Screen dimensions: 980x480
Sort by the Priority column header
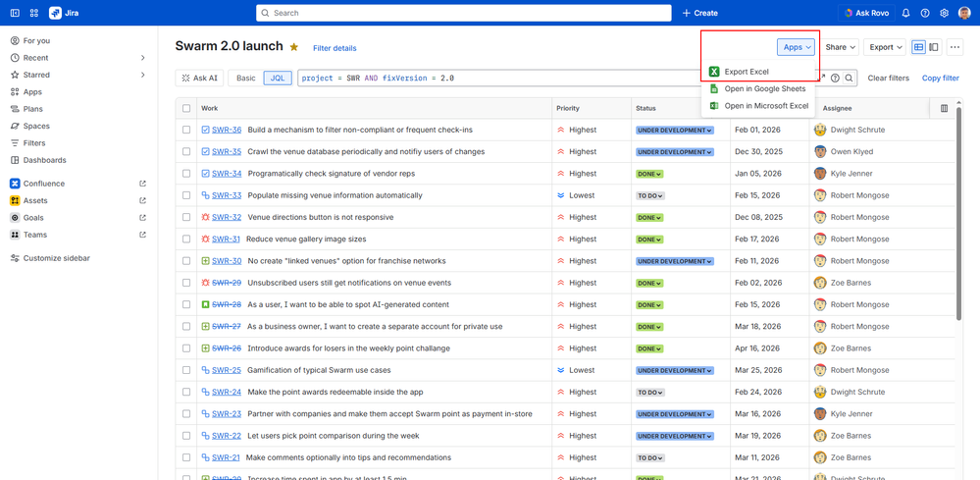[568, 108]
